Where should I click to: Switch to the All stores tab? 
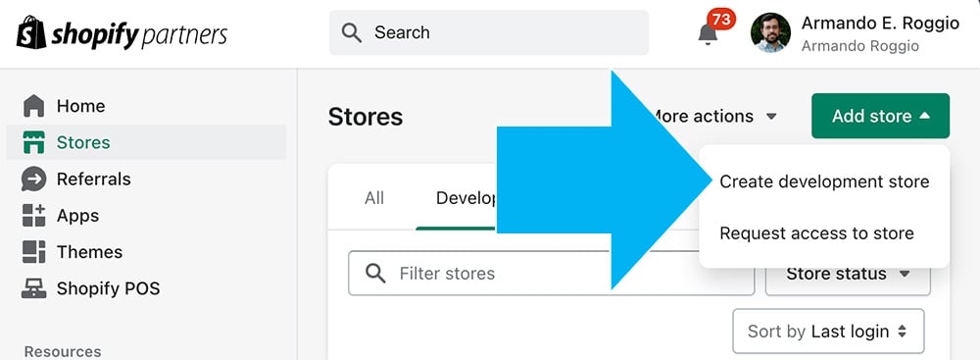(374, 198)
